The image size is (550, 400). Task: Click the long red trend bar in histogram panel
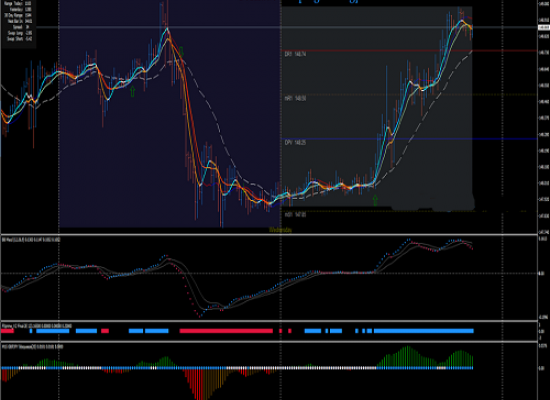226,331
